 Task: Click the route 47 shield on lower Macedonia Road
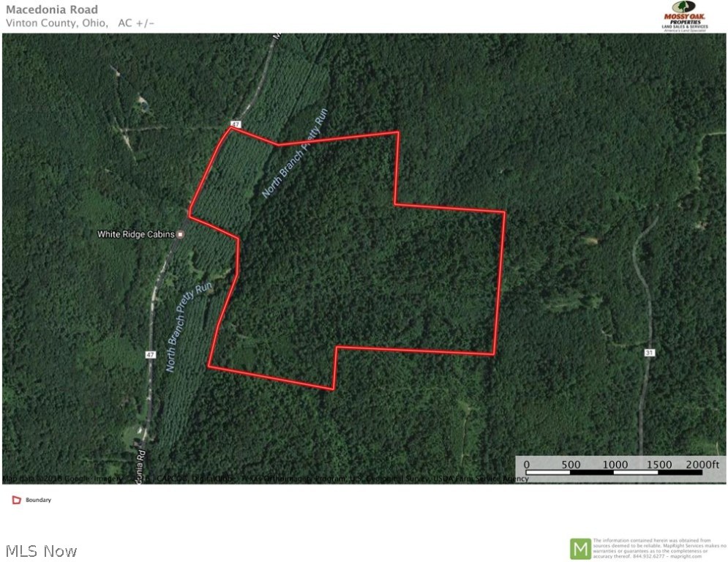click(x=150, y=355)
